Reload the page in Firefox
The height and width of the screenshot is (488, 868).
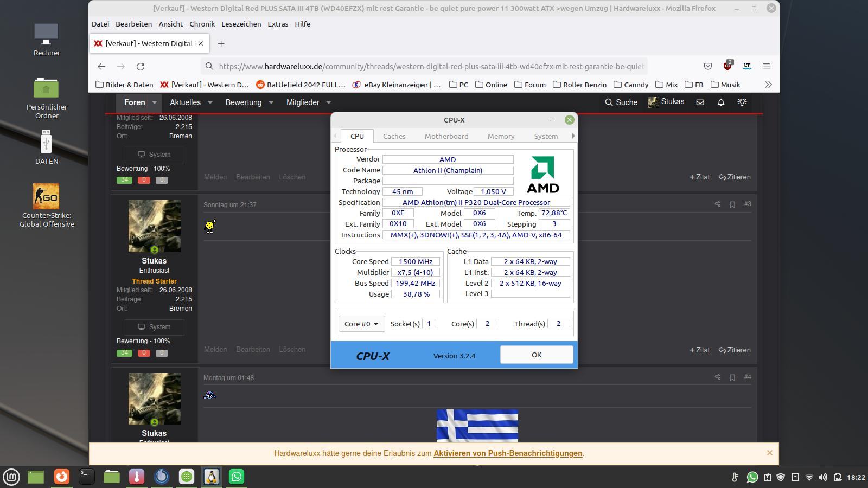pyautogui.click(x=141, y=66)
